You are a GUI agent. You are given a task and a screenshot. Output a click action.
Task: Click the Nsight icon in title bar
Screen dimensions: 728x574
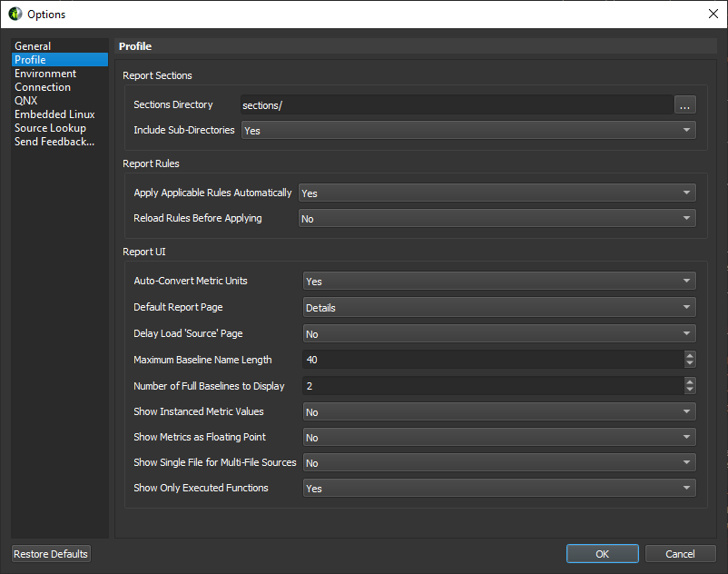coord(15,14)
